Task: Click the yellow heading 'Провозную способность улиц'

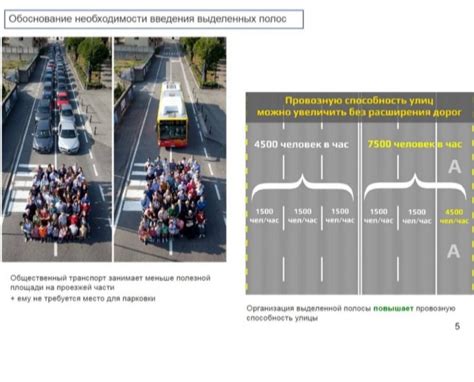Action: pyautogui.click(x=359, y=101)
